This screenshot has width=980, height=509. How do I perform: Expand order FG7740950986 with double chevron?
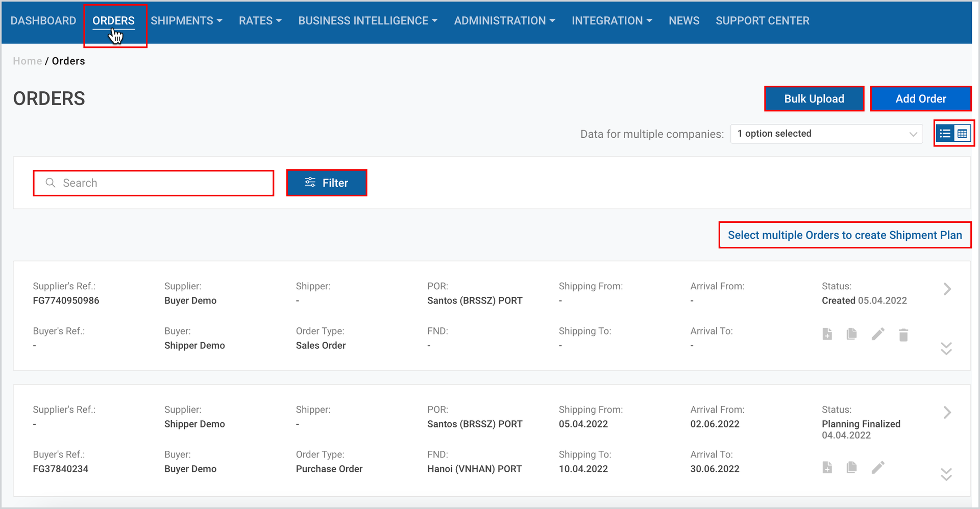tap(946, 348)
